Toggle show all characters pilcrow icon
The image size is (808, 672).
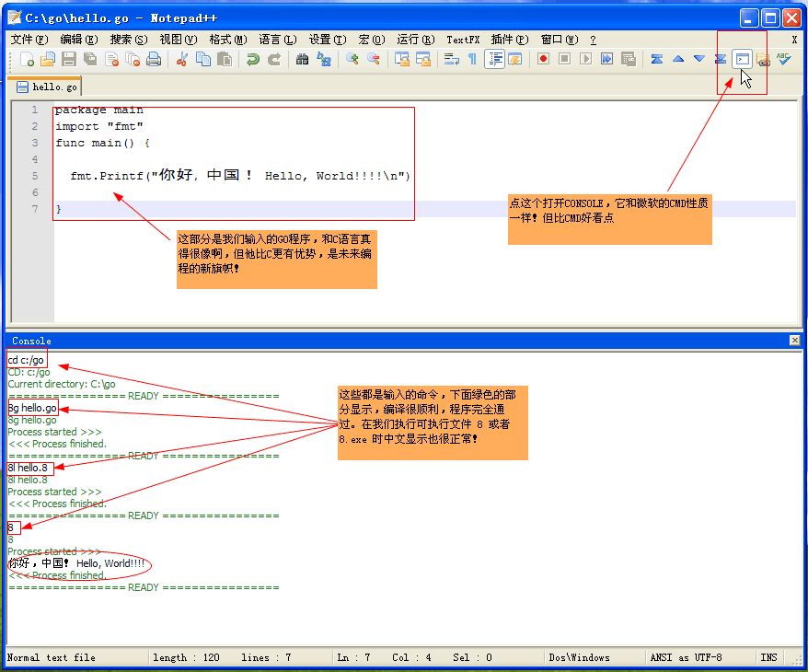472,59
